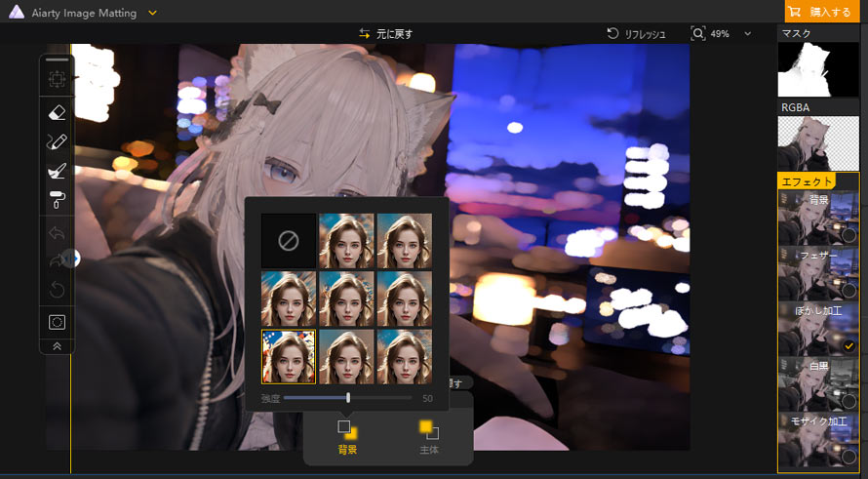The image size is (868, 479).
Task: Pick the preset thumbnail in bottom row, middle
Action: click(346, 357)
